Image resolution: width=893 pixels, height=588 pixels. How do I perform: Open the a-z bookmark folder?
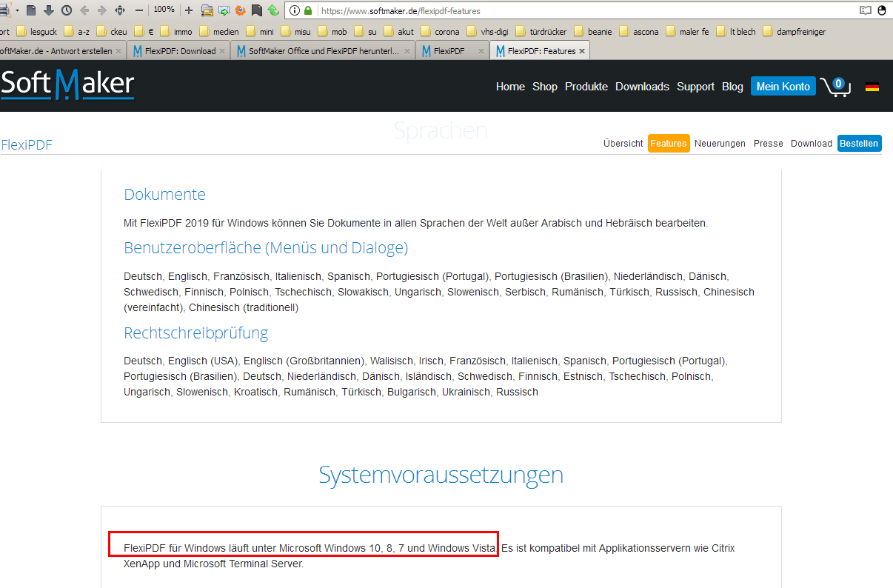pos(77,32)
